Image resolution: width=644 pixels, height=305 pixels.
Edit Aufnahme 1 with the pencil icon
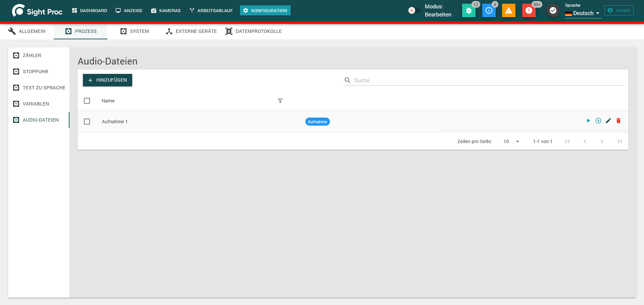(608, 121)
